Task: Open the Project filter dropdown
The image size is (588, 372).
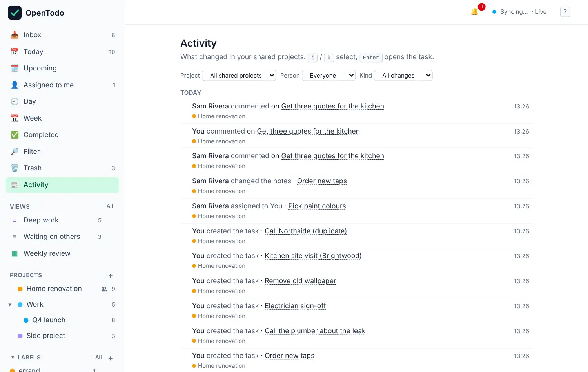Action: point(239,75)
